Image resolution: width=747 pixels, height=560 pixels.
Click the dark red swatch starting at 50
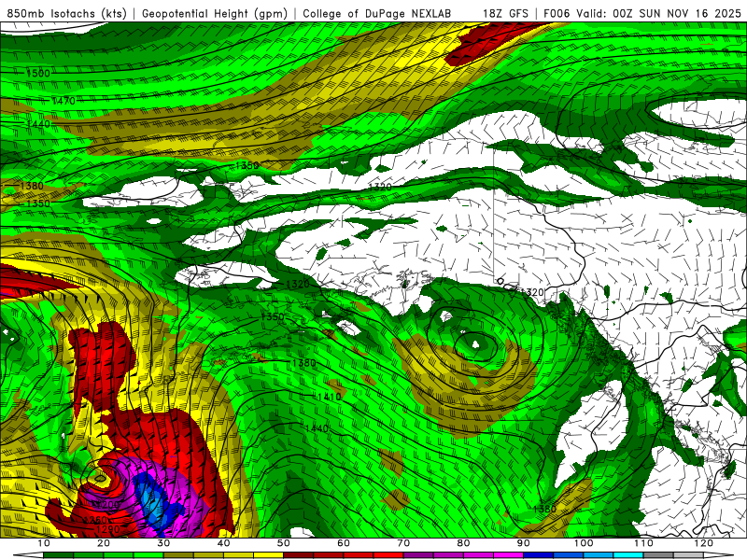(298, 555)
